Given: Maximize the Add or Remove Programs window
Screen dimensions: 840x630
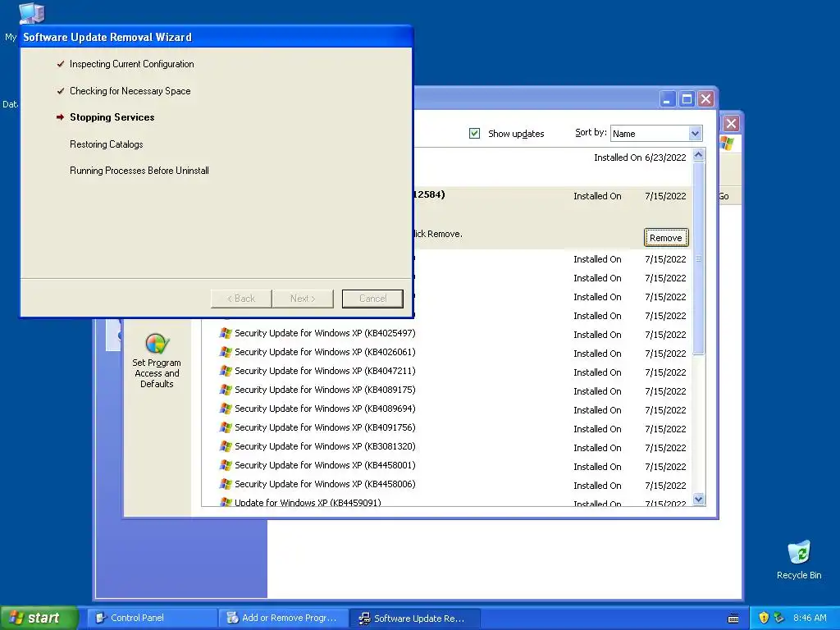Looking at the screenshot, I should coord(687,99).
